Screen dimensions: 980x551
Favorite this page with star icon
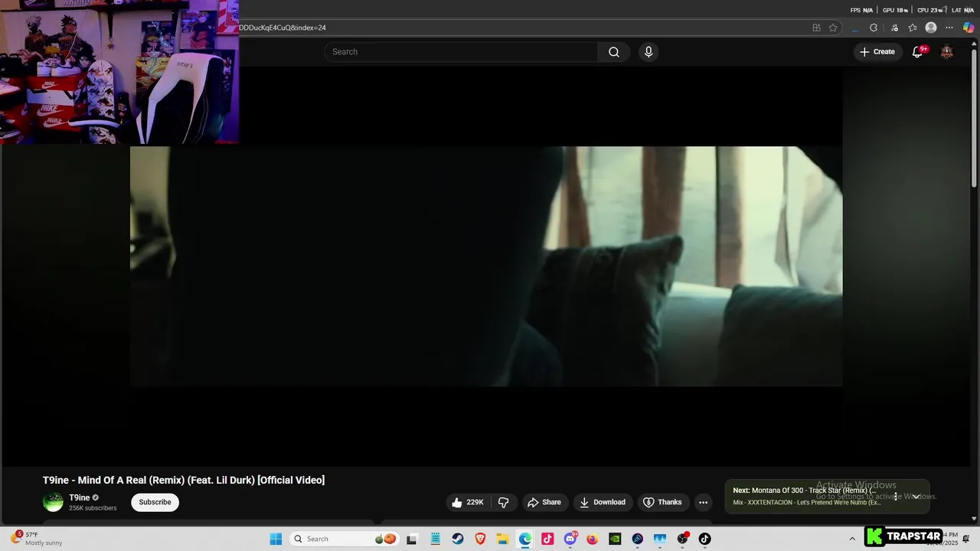click(833, 28)
